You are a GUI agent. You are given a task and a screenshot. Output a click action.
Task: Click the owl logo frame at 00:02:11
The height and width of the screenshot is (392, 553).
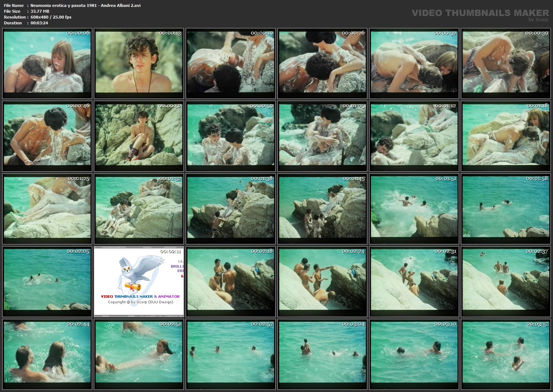[x=139, y=282]
